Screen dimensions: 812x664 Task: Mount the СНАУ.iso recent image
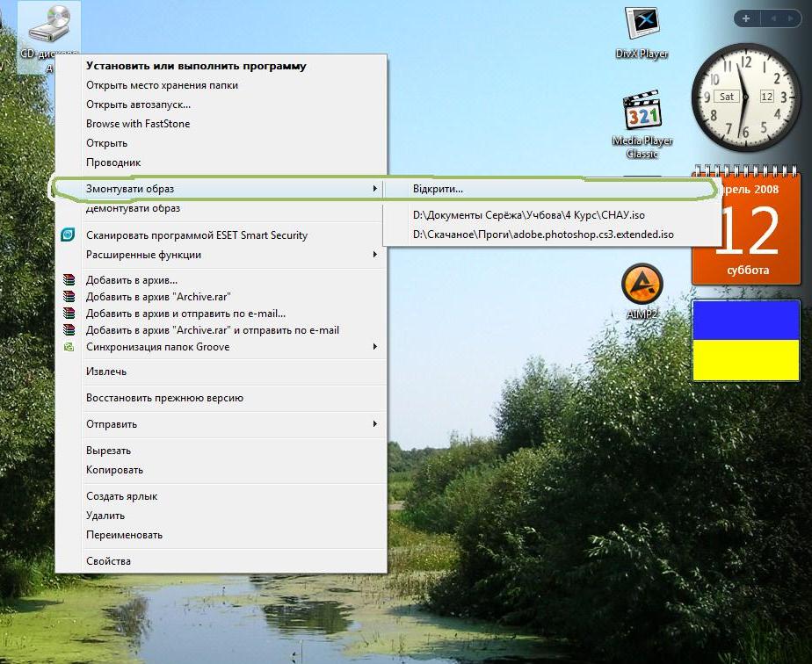[528, 215]
